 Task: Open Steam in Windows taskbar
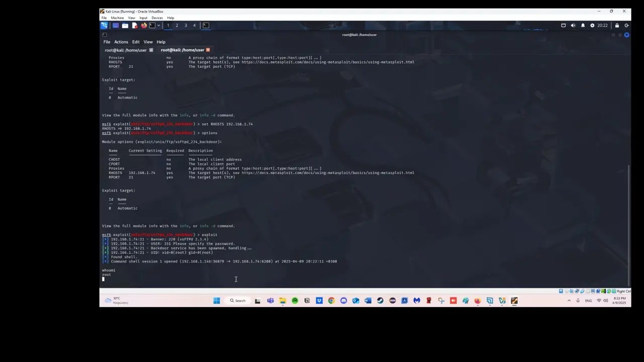click(x=380, y=301)
